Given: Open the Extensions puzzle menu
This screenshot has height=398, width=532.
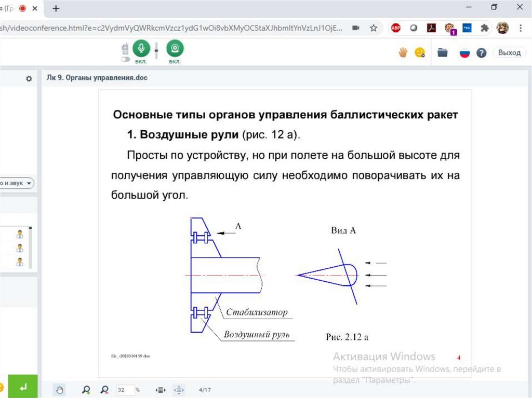Looking at the screenshot, I should tap(485, 28).
